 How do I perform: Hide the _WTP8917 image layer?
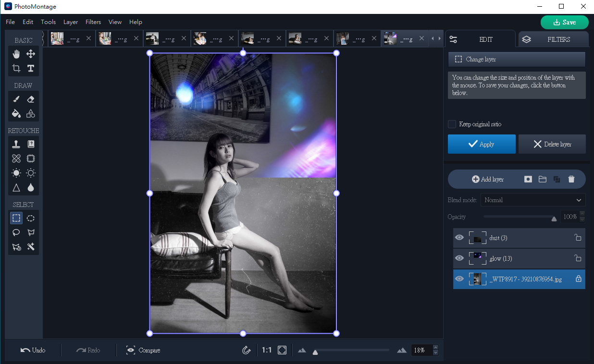pos(459,279)
